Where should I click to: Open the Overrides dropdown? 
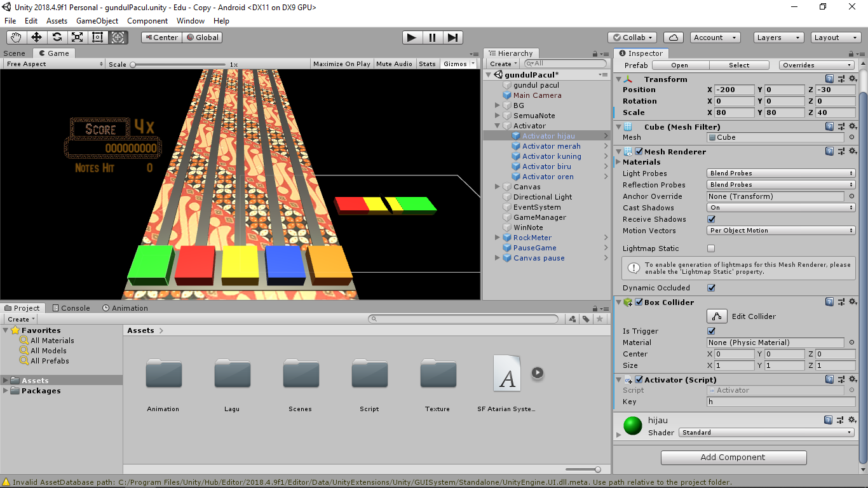pyautogui.click(x=817, y=65)
